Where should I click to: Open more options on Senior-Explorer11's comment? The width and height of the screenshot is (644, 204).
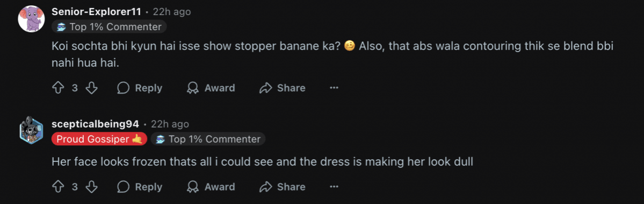(334, 88)
